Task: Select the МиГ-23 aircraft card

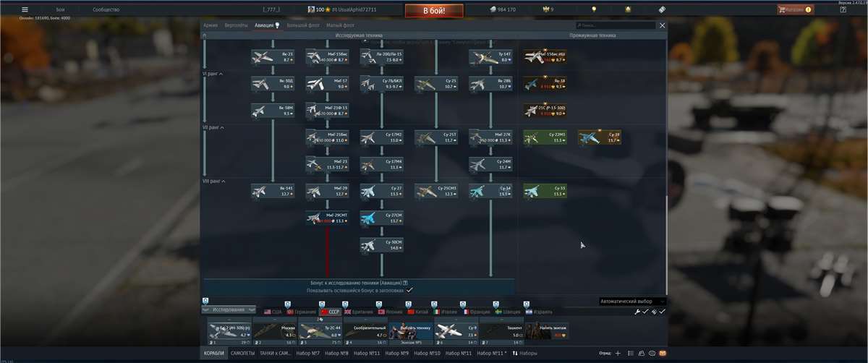Action: coord(327,164)
